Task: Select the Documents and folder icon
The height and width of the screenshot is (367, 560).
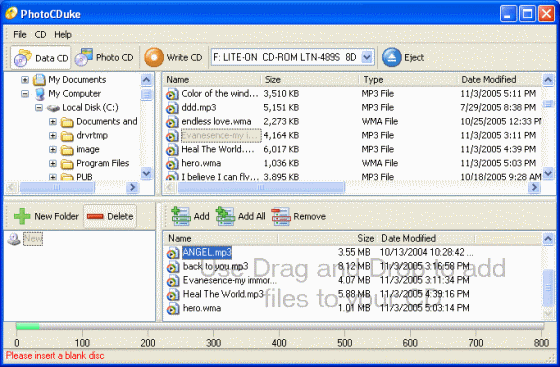Action: (67, 122)
